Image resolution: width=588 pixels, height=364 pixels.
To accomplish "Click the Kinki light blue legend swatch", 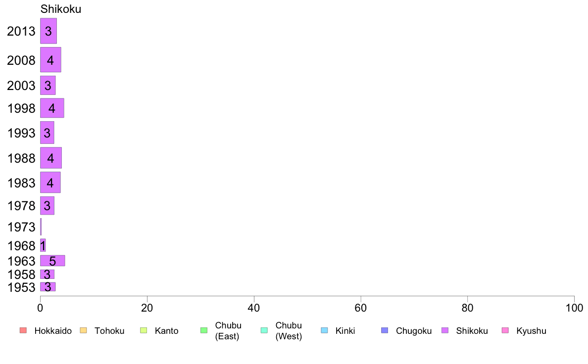I will point(324,330).
